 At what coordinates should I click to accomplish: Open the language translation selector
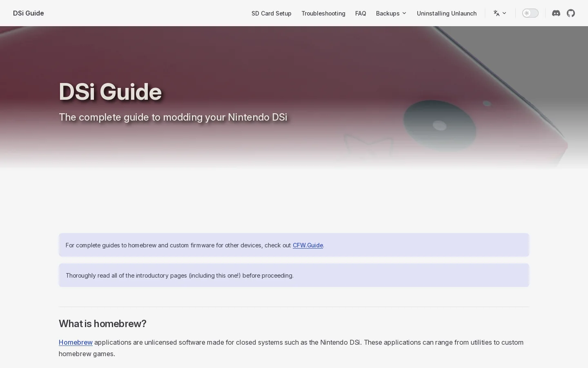click(x=500, y=13)
